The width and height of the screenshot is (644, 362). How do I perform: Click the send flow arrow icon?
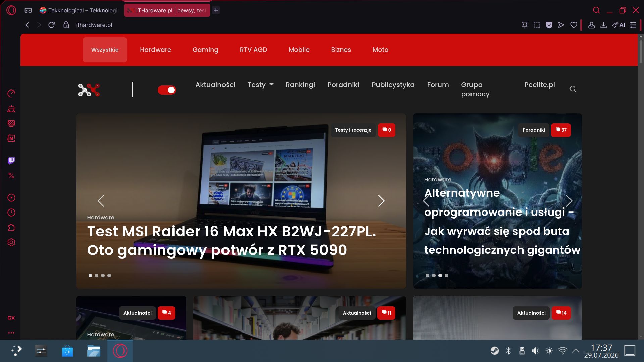561,25
